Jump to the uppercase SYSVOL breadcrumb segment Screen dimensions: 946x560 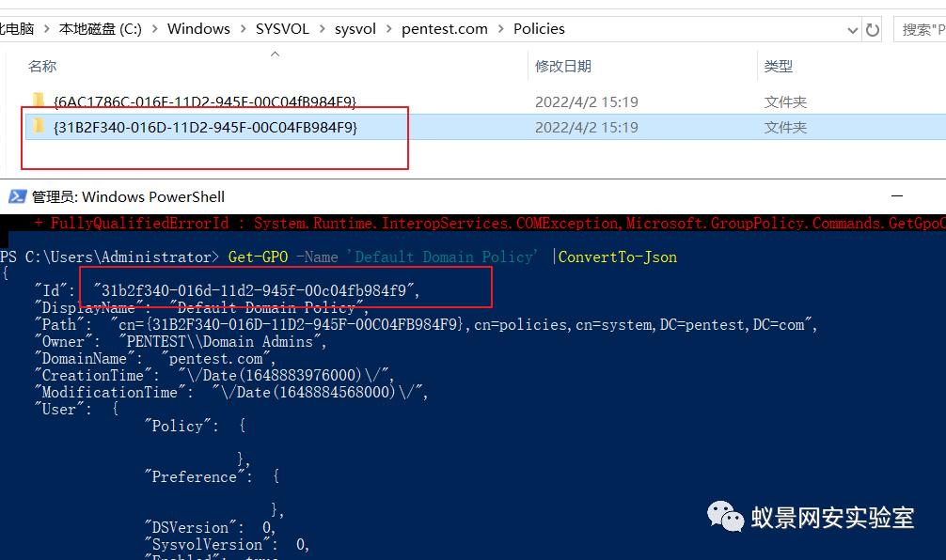[x=281, y=29]
